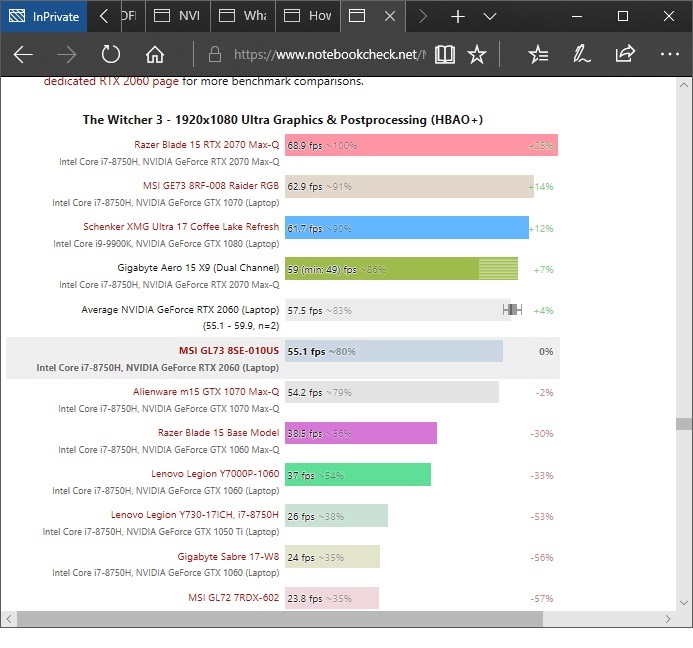The image size is (693, 648).
Task: Maximize the browser window
Action: [x=623, y=16]
